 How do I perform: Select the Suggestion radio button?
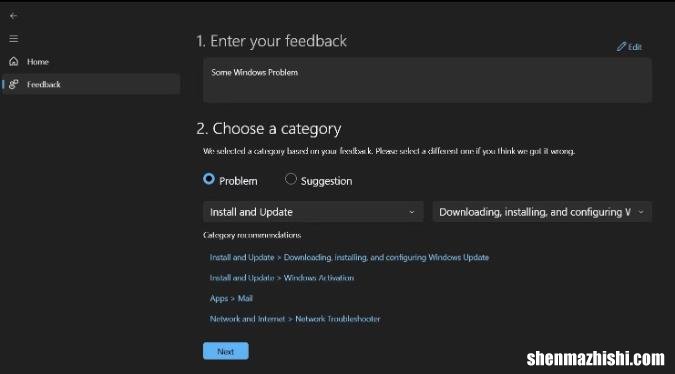291,179
